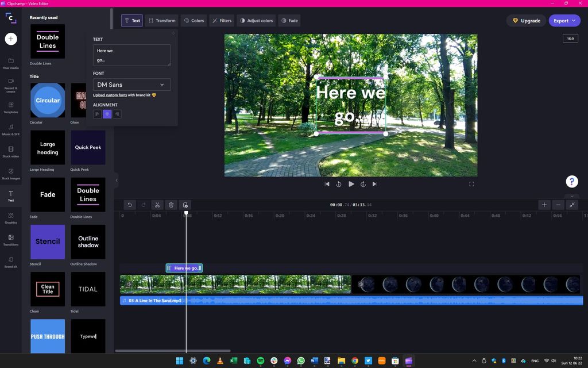The image size is (588, 368).
Task: Duplicate the selected clip
Action: 185,205
